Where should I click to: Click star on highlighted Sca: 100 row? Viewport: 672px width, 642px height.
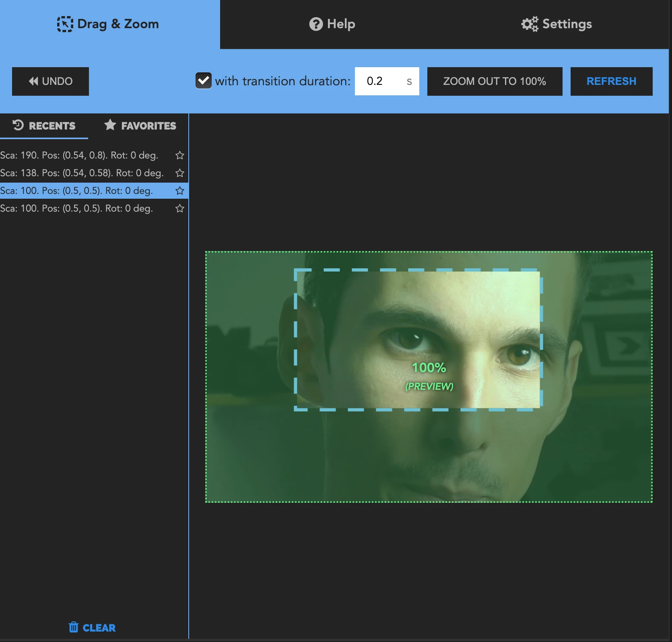pos(180,191)
